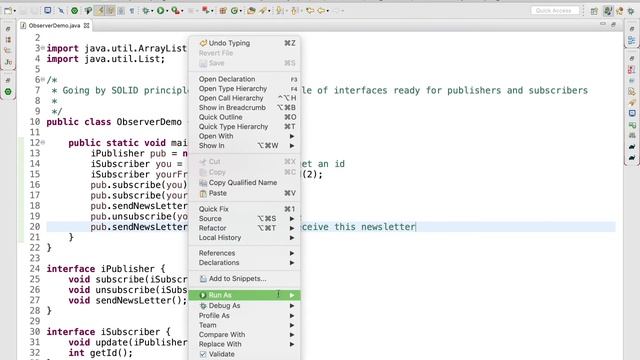Toggle Show Whitespace Characters pilcrow icon
The height and width of the screenshot is (360, 640).
[132, 11]
